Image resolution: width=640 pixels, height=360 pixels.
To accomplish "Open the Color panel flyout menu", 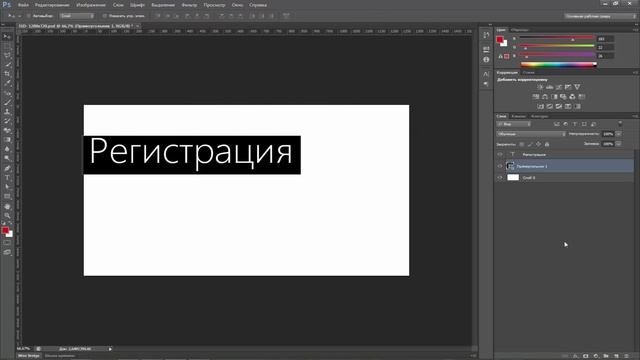I will [x=636, y=30].
